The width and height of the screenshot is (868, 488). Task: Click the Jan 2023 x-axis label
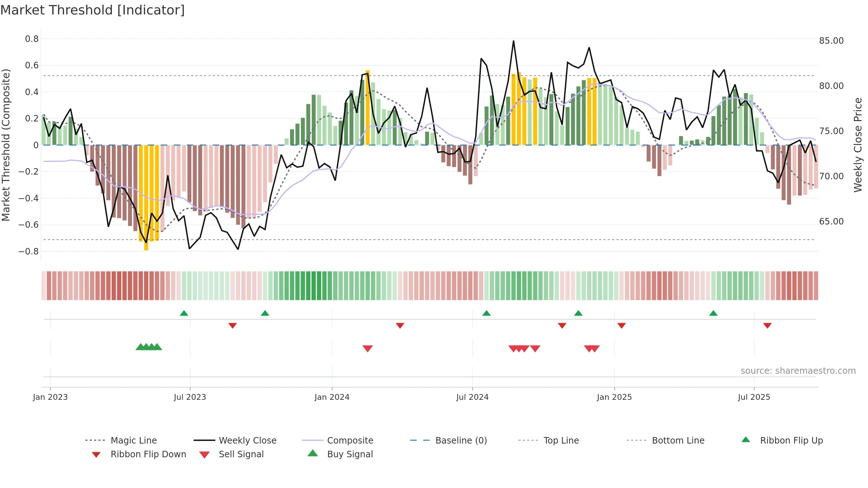[50, 397]
